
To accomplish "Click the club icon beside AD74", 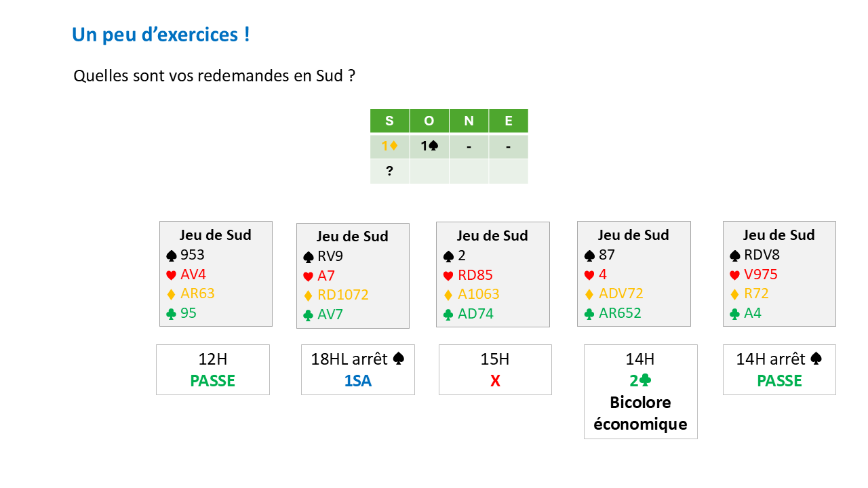I will pos(448,314).
